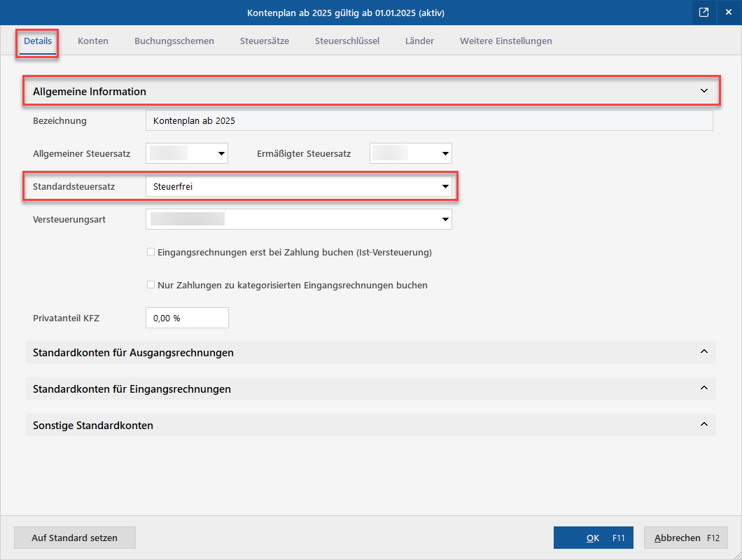Screen dimensions: 742x560
Task: Switch to the Konten tab
Action: pyautogui.click(x=93, y=41)
